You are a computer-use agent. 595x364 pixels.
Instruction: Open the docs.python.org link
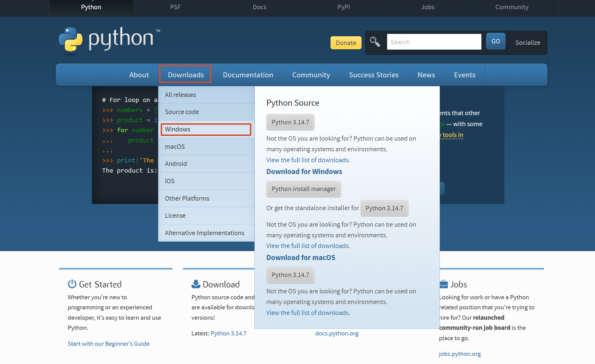[x=337, y=333]
